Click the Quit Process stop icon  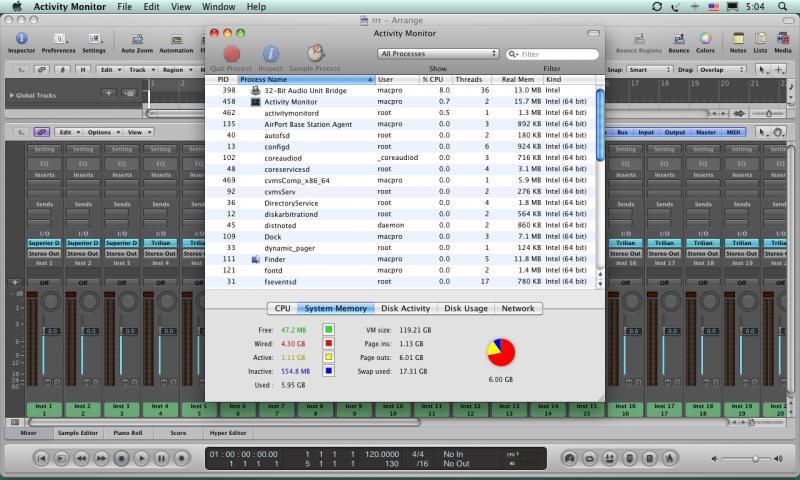232,53
